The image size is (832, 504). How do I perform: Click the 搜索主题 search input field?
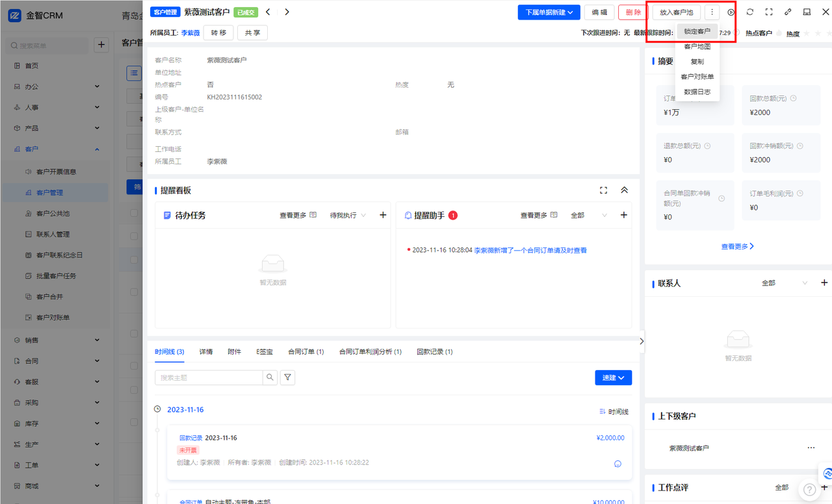(209, 377)
